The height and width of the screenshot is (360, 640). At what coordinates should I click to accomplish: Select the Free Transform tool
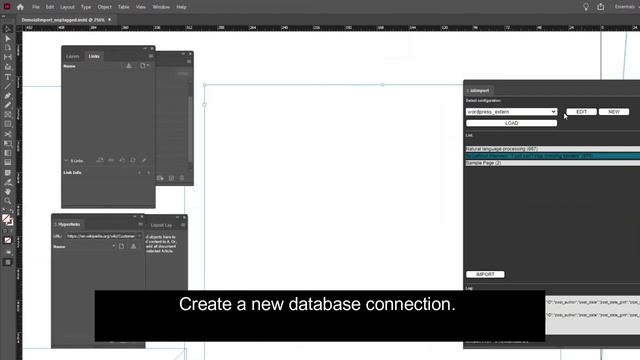click(x=7, y=143)
